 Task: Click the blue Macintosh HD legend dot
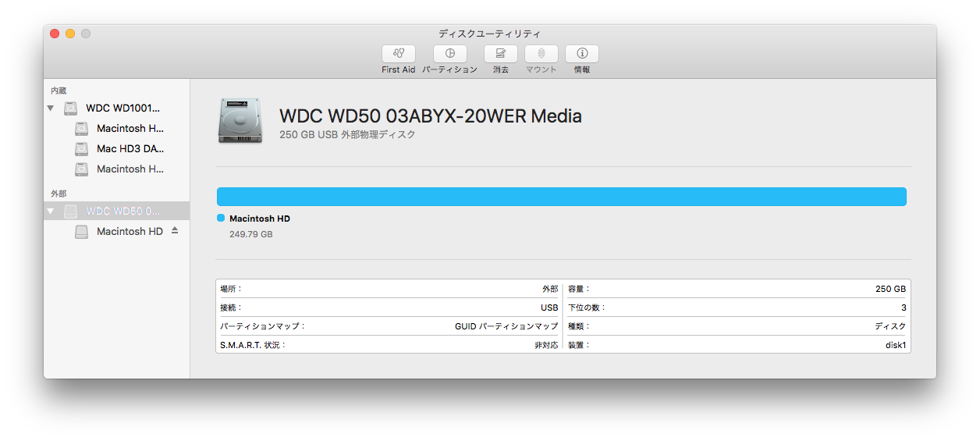(x=221, y=219)
